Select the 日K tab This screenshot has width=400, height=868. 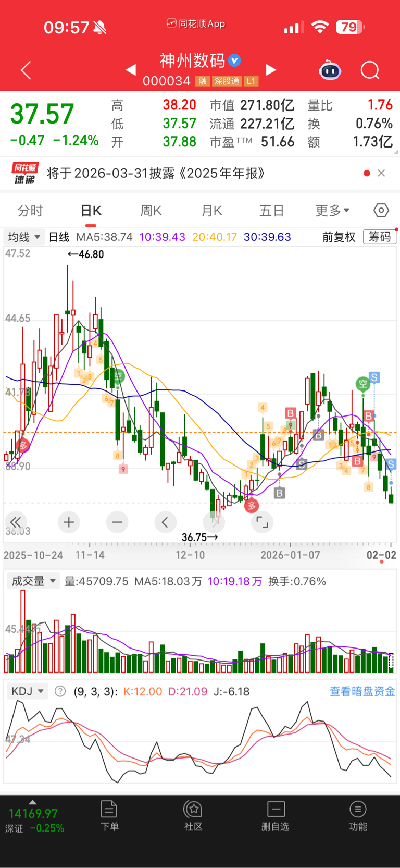click(91, 211)
